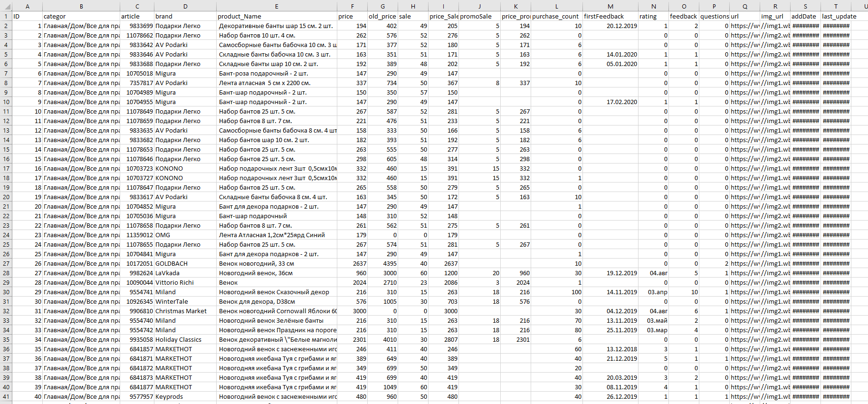Select brand cell 'WinterTale'
The width and height of the screenshot is (868, 404).
pyautogui.click(x=185, y=301)
